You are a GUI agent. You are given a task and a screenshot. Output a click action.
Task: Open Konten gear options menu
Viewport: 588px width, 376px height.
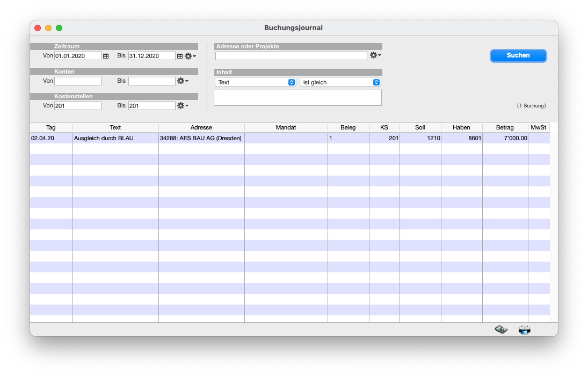183,81
